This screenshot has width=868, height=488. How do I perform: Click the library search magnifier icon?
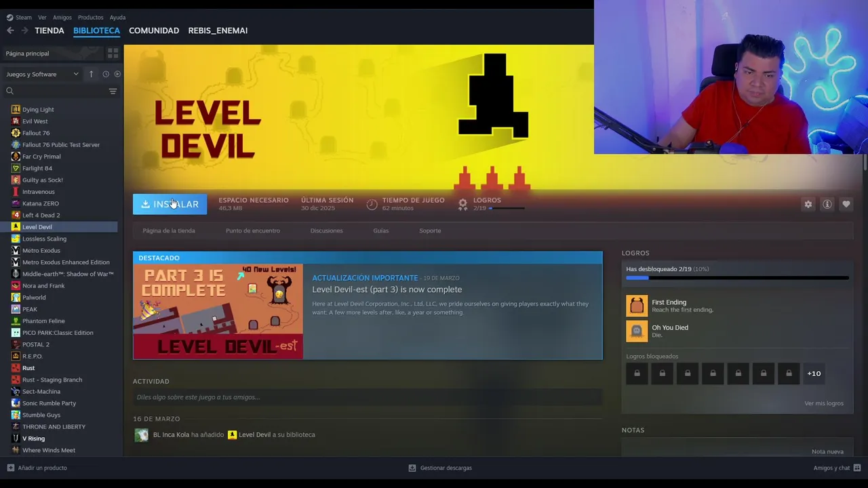click(9, 91)
